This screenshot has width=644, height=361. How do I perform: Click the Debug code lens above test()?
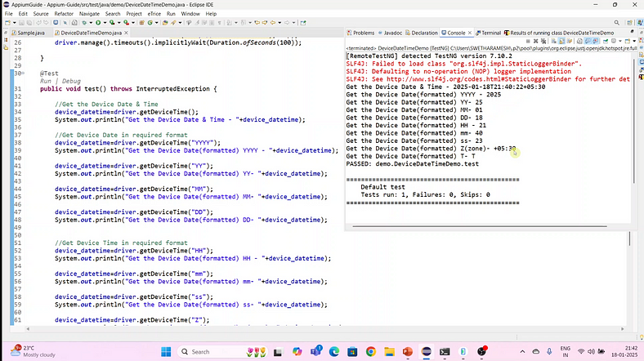pyautogui.click(x=71, y=81)
